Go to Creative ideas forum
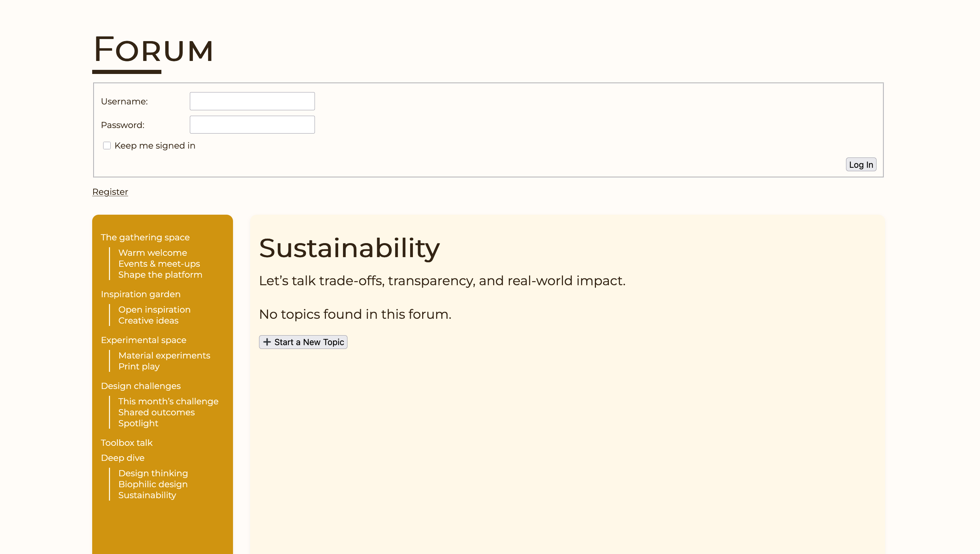 pyautogui.click(x=148, y=320)
